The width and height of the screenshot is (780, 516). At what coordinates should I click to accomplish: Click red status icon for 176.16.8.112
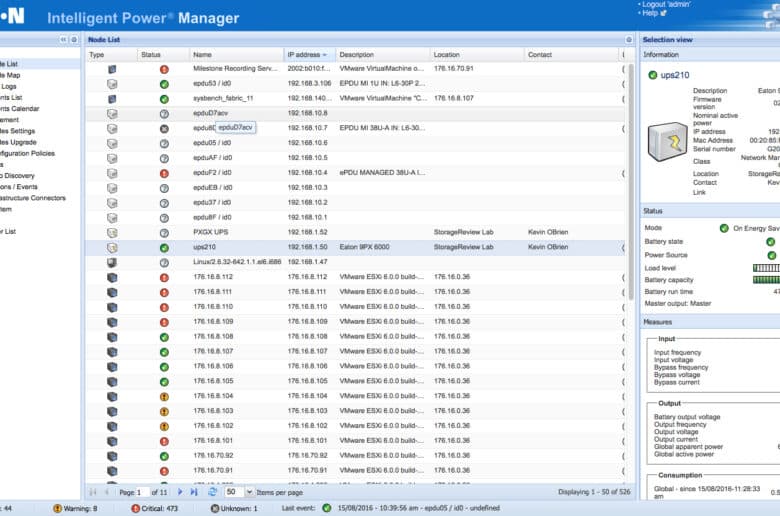click(x=164, y=278)
